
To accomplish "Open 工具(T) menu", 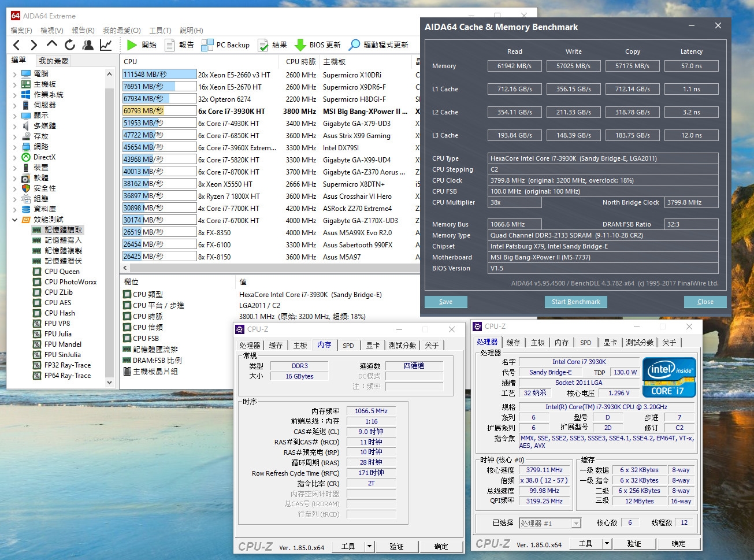I will pos(160,31).
